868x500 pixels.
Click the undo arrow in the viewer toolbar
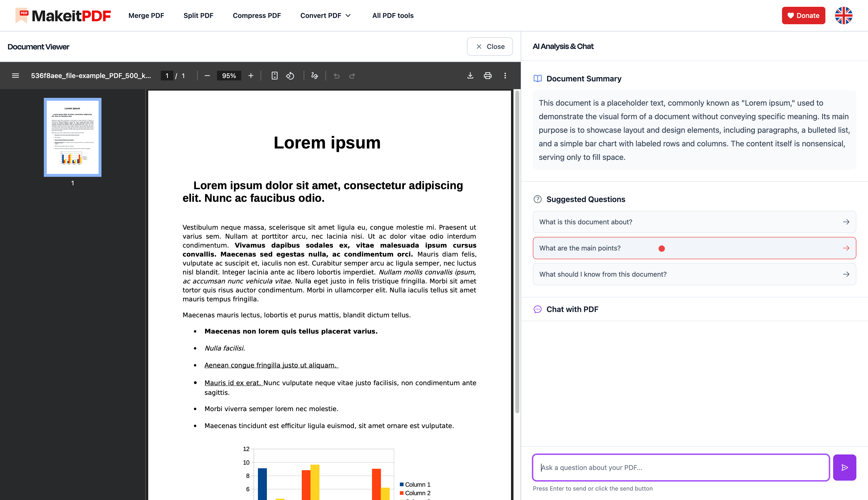336,76
